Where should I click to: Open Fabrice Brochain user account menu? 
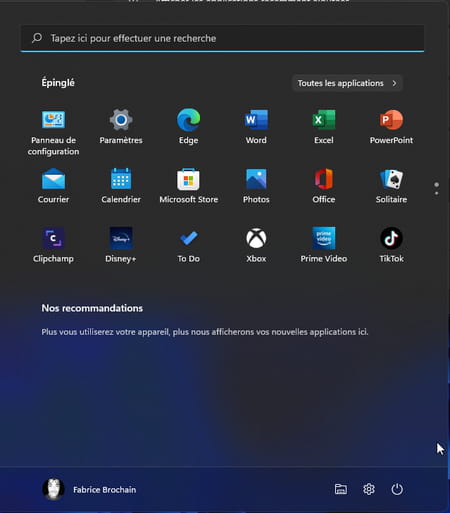click(89, 489)
